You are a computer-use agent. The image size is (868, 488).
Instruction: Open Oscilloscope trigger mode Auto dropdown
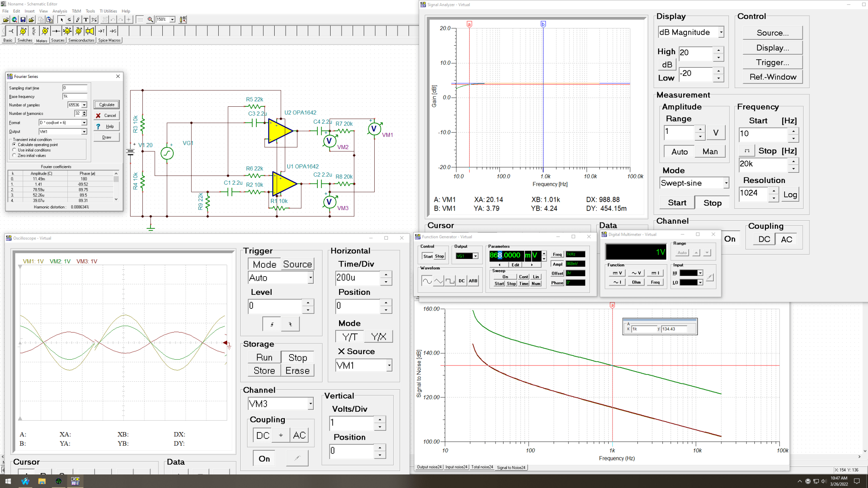(311, 277)
